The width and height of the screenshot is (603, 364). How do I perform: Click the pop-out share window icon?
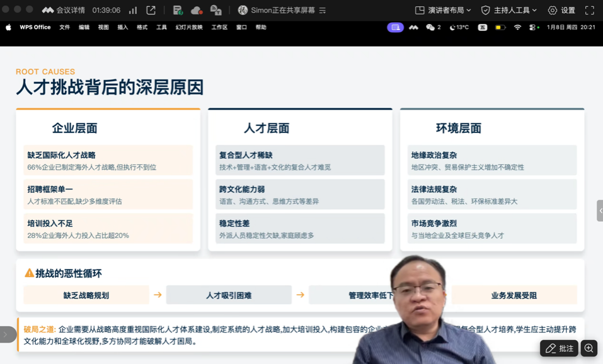tap(151, 10)
